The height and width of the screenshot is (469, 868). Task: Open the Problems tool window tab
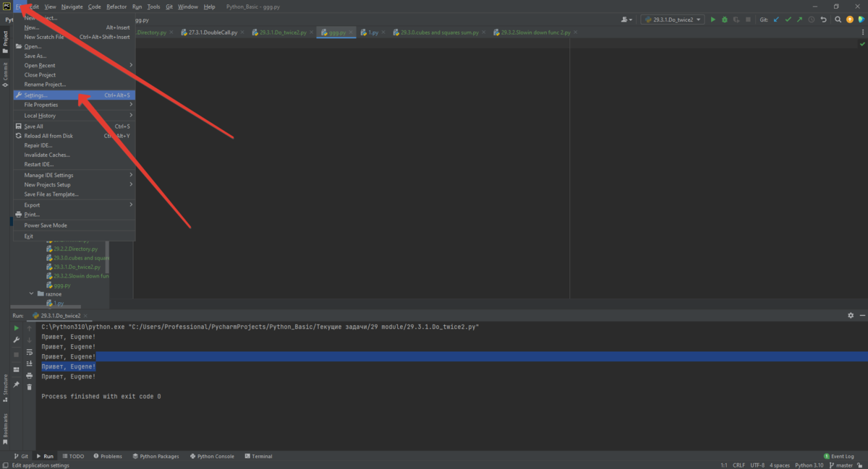coord(108,457)
